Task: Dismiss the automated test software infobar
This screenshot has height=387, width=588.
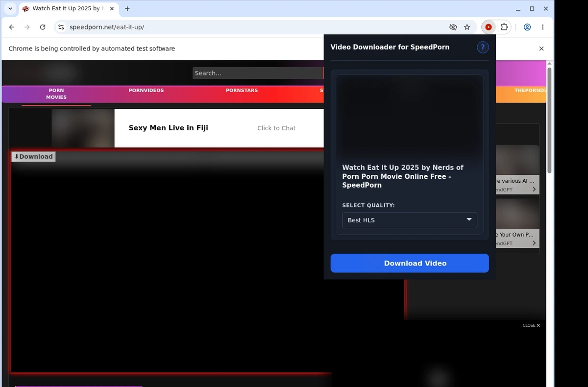Action: 541,48
